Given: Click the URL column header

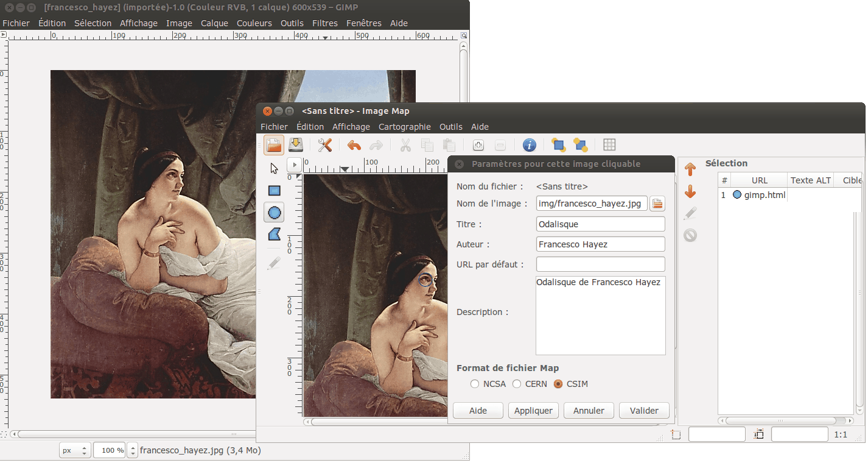Looking at the screenshot, I should pyautogui.click(x=759, y=180).
